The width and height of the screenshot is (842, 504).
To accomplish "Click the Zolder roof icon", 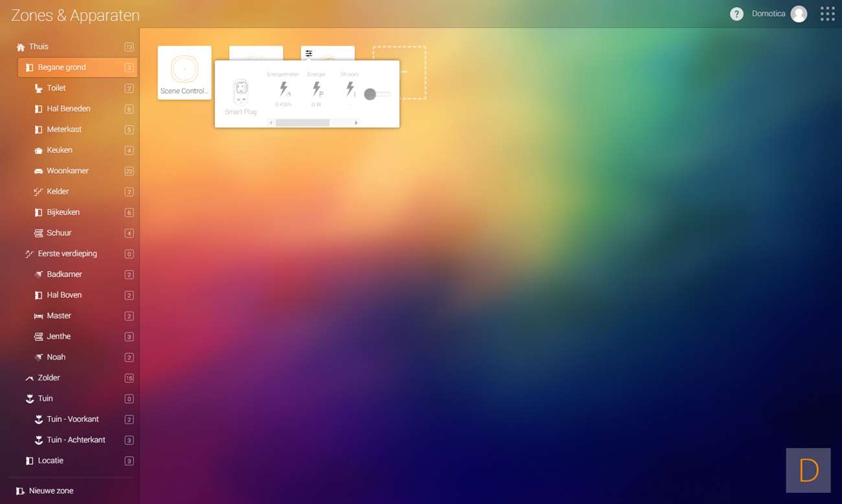I will pos(30,378).
